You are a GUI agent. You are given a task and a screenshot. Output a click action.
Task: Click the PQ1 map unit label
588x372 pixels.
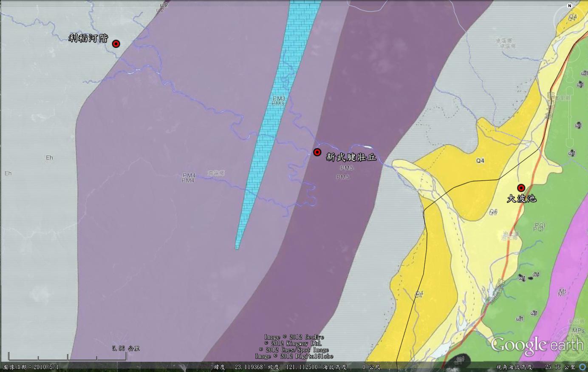click(x=540, y=227)
